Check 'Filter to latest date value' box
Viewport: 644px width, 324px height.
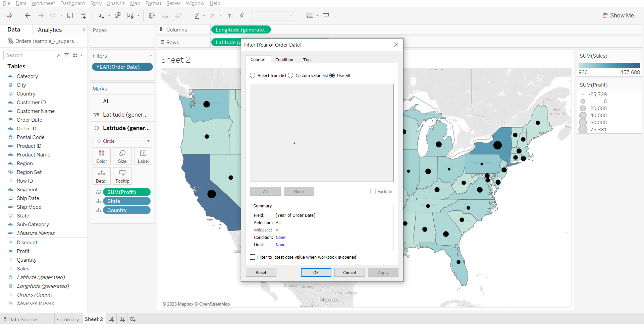253,257
